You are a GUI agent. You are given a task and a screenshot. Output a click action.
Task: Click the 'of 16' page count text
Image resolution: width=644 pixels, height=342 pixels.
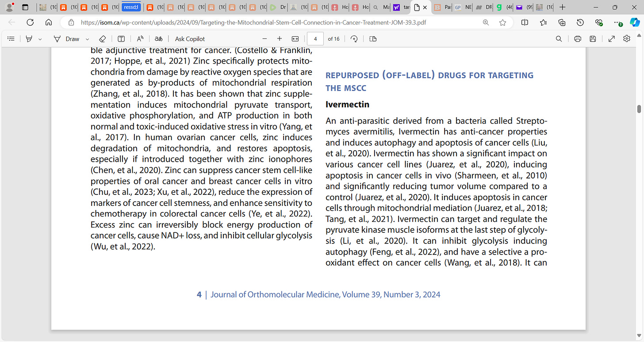coord(333,39)
